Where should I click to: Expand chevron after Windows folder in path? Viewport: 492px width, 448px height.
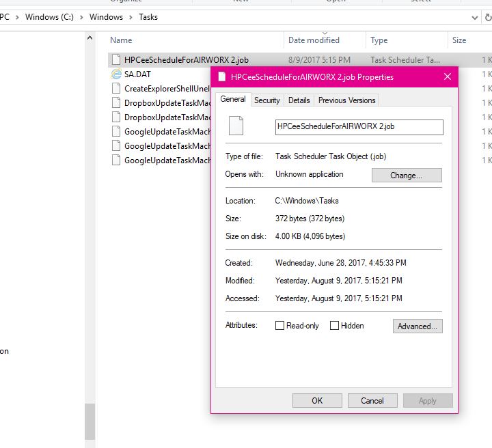(x=131, y=17)
